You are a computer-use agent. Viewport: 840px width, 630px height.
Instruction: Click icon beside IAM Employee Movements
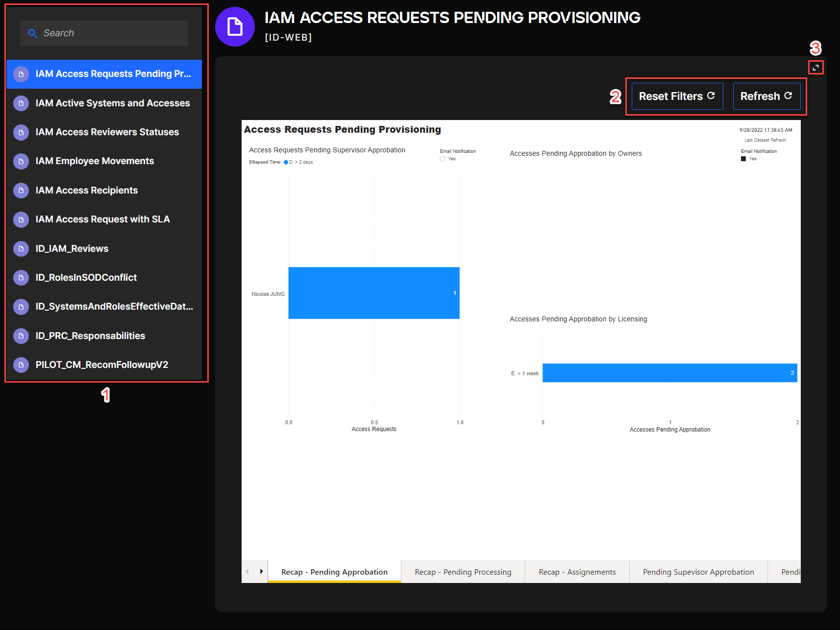click(21, 161)
